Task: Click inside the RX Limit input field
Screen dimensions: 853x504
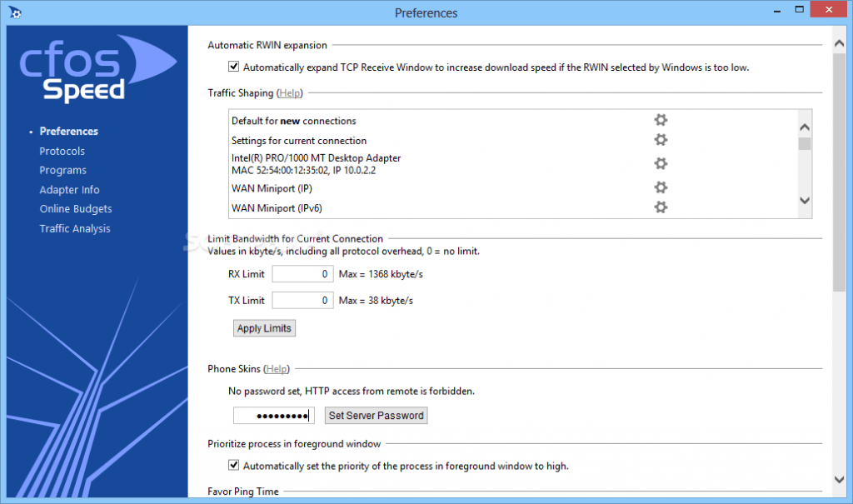Action: (302, 273)
